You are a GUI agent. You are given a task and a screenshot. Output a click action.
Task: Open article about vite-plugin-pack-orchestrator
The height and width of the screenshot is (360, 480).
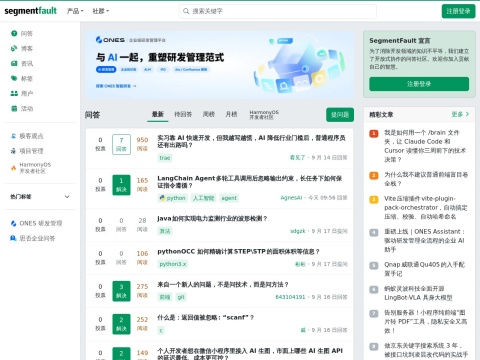click(x=426, y=207)
